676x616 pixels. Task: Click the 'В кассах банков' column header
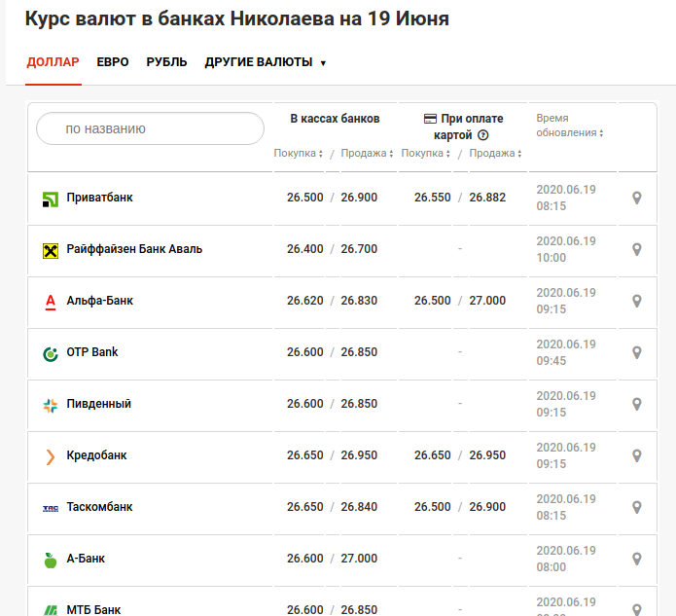tap(335, 119)
